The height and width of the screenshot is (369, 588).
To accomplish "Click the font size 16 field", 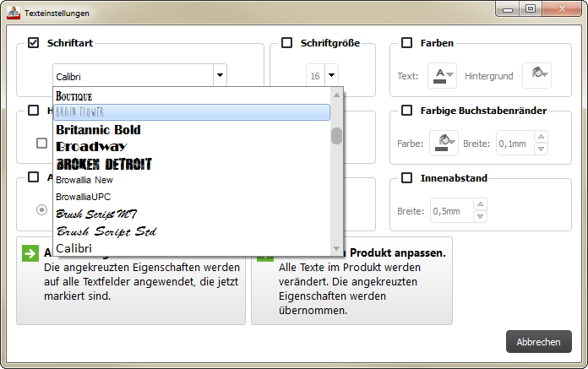I will 315,76.
